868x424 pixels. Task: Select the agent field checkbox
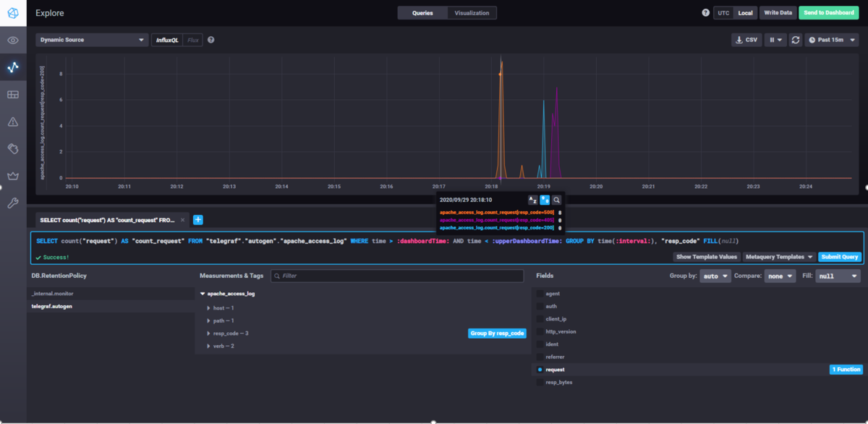coord(540,294)
